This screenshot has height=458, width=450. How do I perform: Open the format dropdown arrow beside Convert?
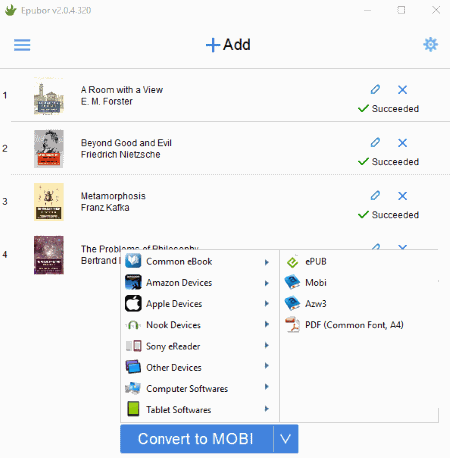coord(286,439)
